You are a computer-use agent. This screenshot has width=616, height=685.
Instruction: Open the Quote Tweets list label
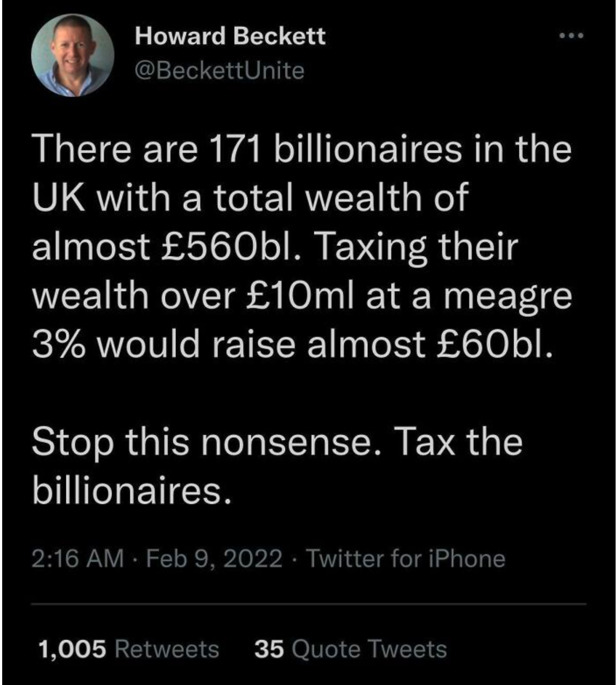[369, 649]
